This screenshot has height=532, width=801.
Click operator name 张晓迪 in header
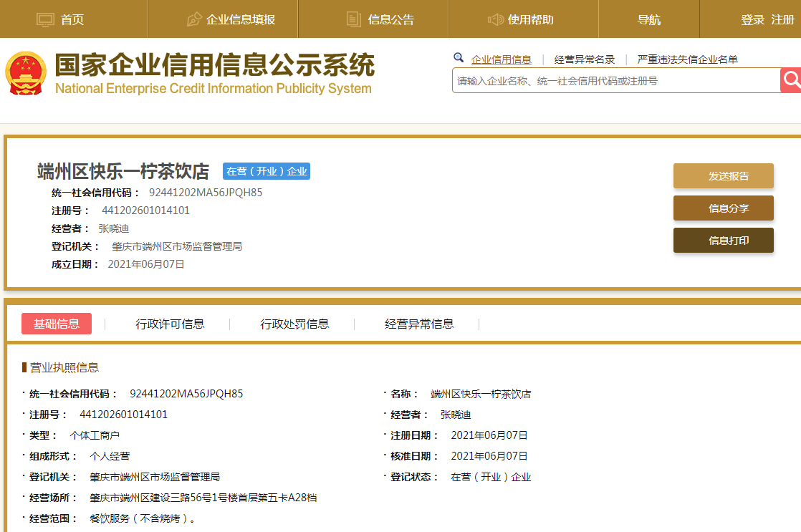(x=113, y=228)
